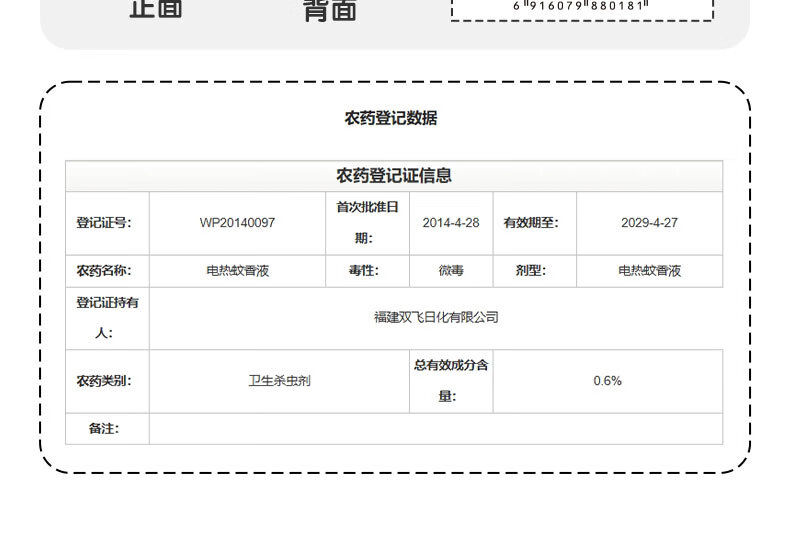The image size is (790, 537).
Task: Select company name 福建双飞日化有限公司
Action: (x=436, y=317)
